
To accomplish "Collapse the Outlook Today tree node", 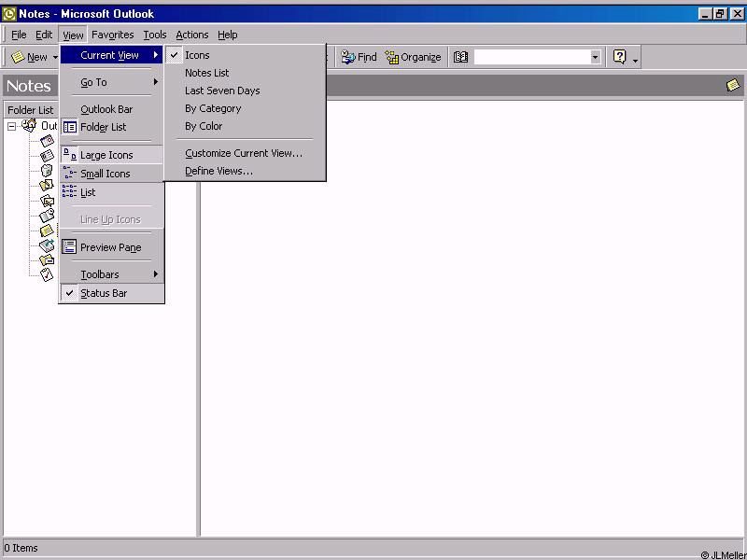I will click(12, 126).
